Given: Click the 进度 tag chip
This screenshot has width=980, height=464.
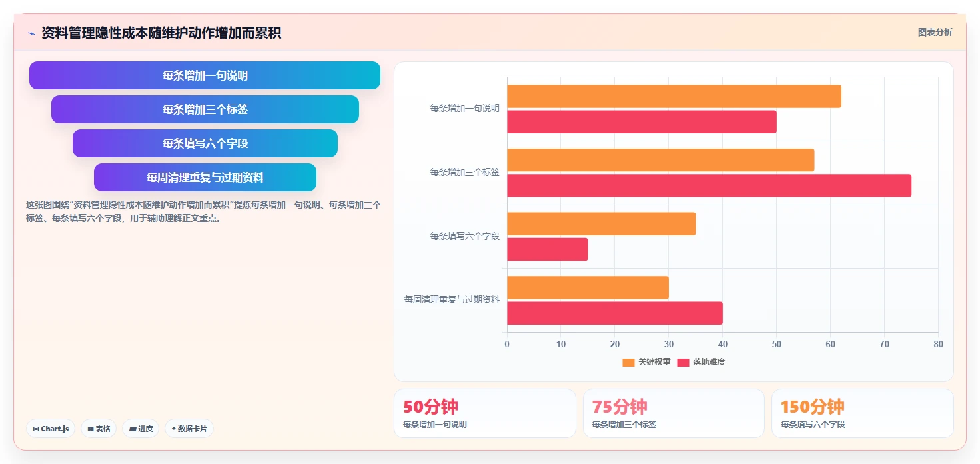Looking at the screenshot, I should [141, 429].
